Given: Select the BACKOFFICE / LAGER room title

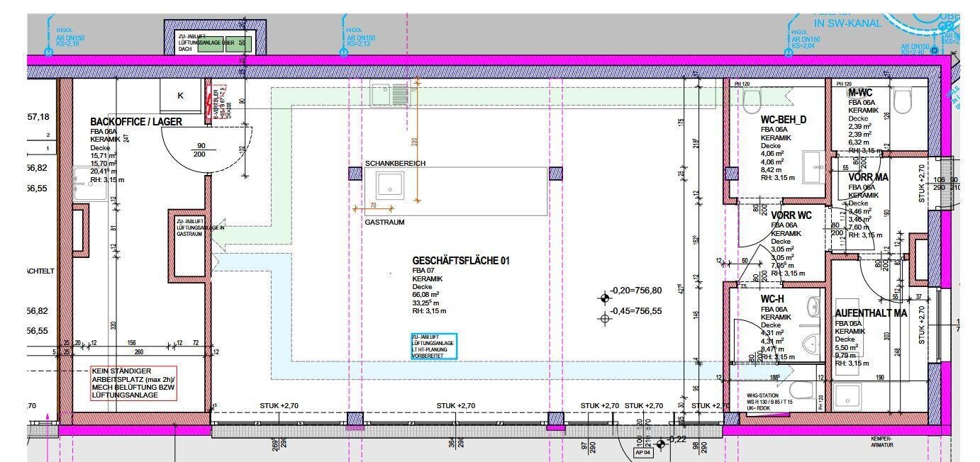Looking at the screenshot, I should (x=136, y=122).
